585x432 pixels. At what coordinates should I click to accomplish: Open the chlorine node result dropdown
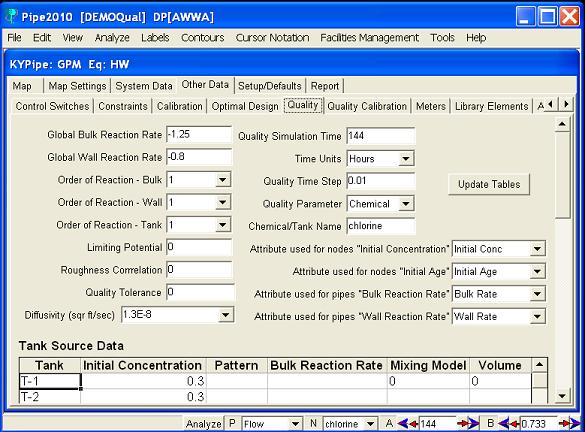(x=370, y=424)
